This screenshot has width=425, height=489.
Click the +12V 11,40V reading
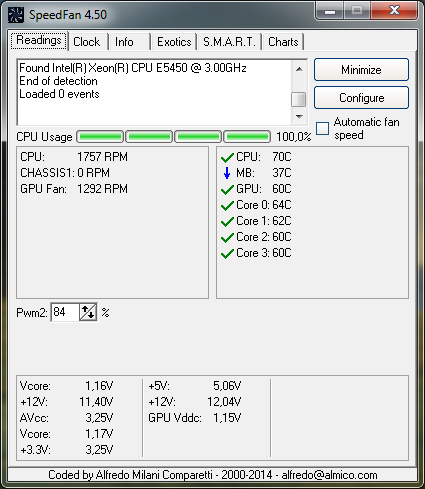pyautogui.click(x=67, y=402)
